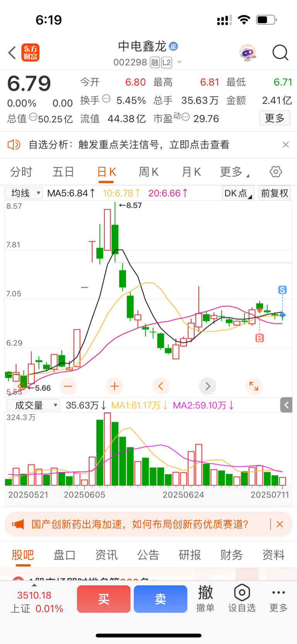Tap the Wi-Fi status icon

[244, 20]
